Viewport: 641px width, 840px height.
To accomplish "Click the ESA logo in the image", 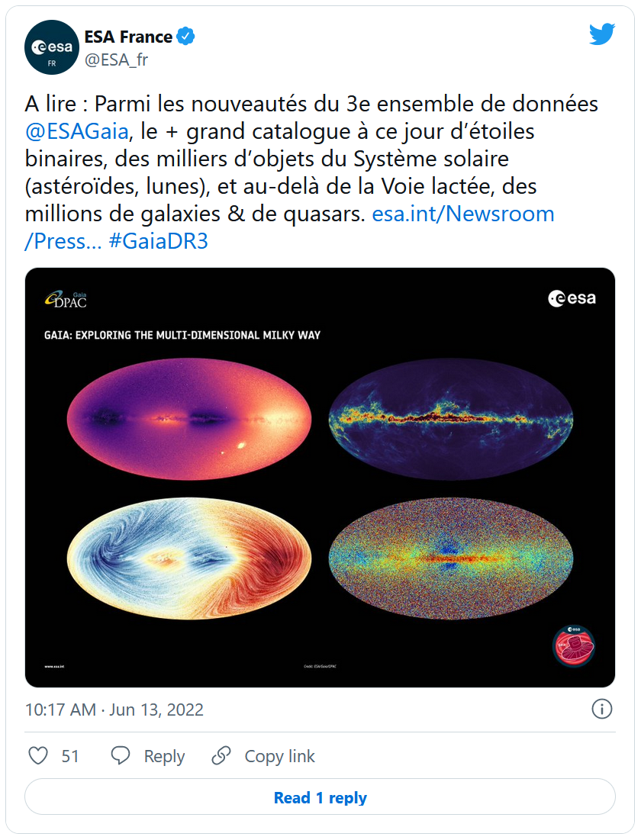I will click(x=572, y=299).
